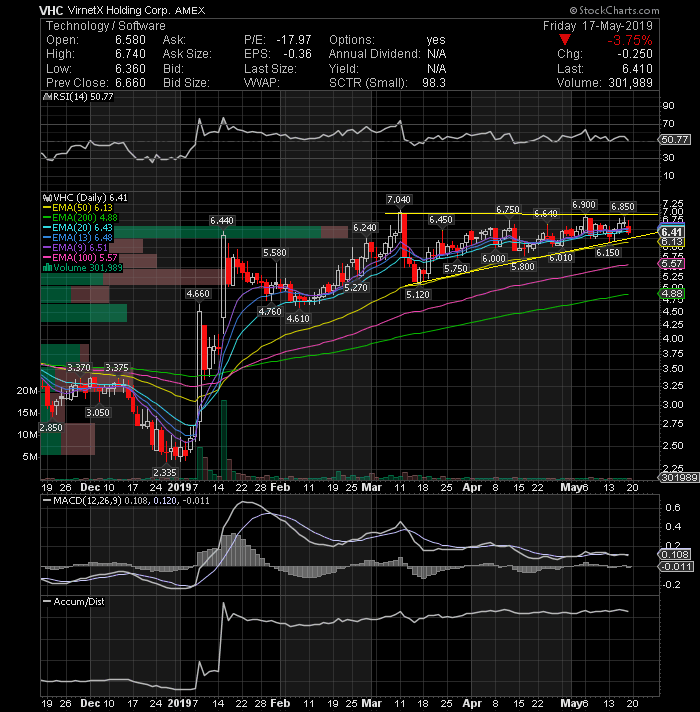Image resolution: width=700 pixels, height=712 pixels.
Task: Click the 5.750 low label
Action: 456,268
